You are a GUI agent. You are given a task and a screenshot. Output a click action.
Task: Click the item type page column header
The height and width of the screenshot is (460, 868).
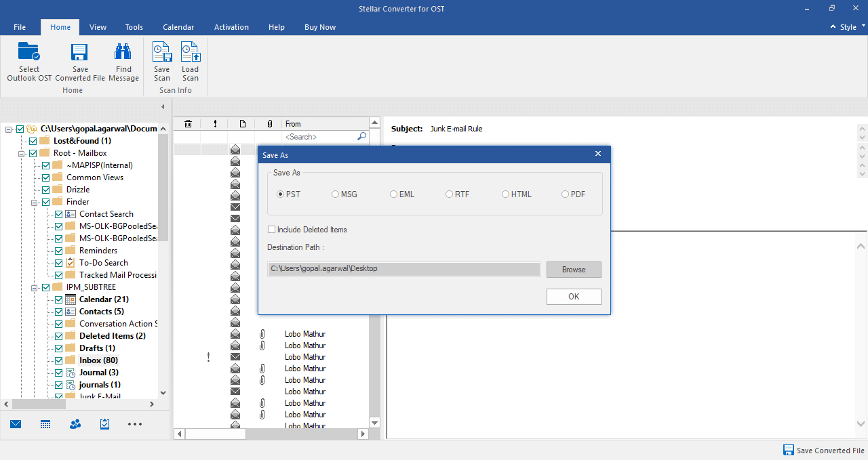click(242, 124)
